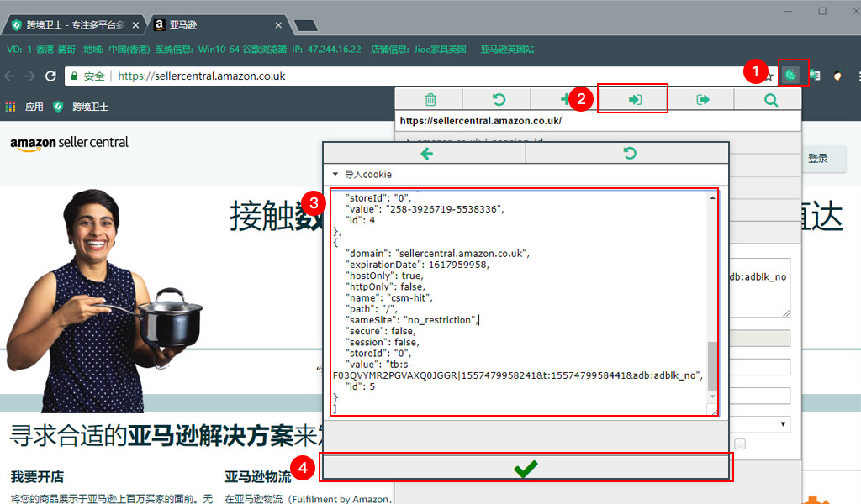Viewport: 861px width, 504px height.
Task: Bookmark this page with the star icon
Action: pos(769,76)
